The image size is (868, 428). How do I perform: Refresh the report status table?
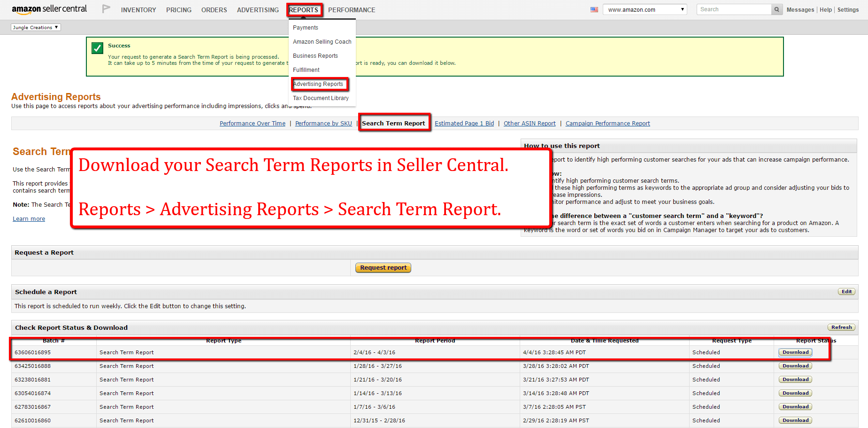[x=841, y=327]
